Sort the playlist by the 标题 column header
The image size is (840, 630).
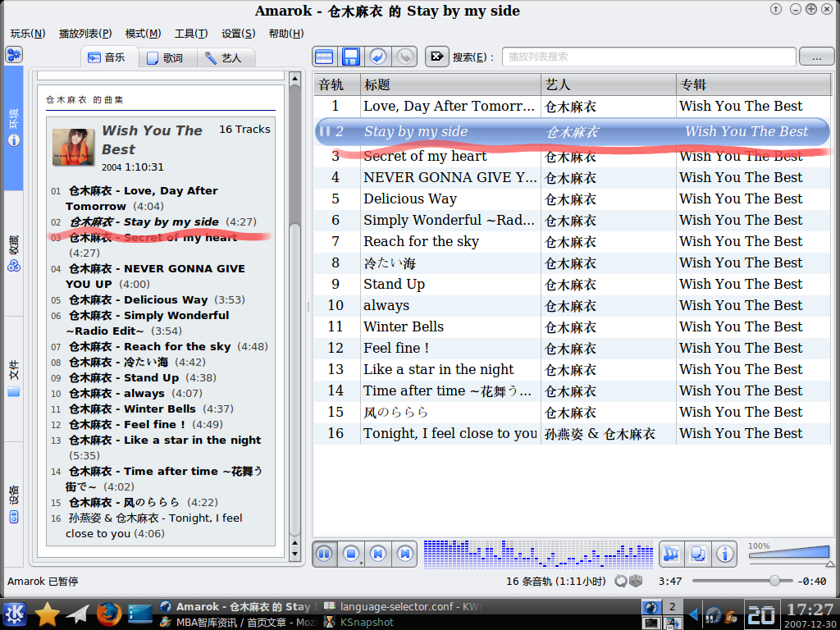(450, 84)
